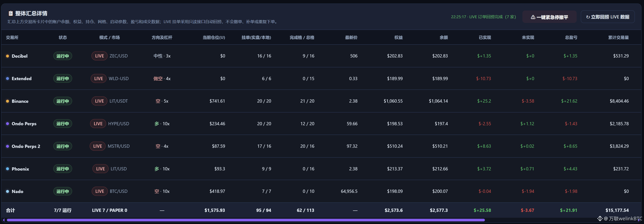Click the 余额 column header
Screen dimensions: 644x224
pos(444,37)
